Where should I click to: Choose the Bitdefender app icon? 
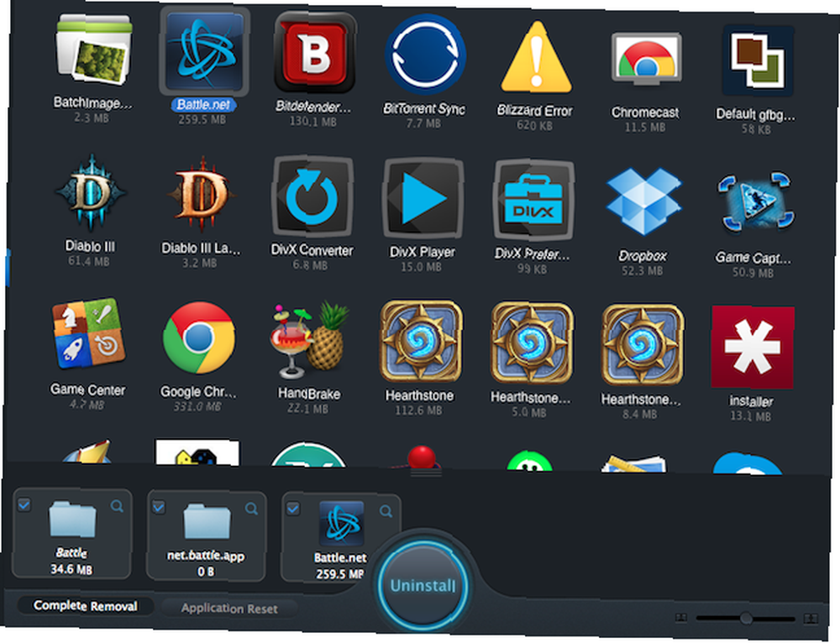coord(315,53)
